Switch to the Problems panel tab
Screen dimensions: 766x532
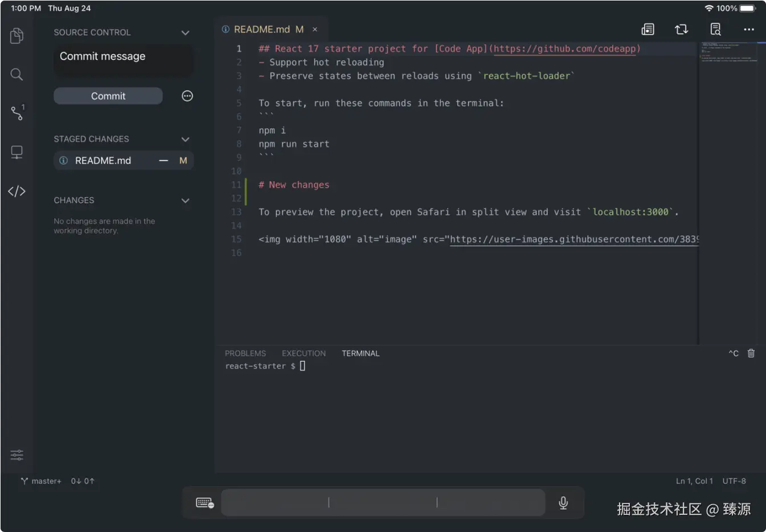coord(245,353)
